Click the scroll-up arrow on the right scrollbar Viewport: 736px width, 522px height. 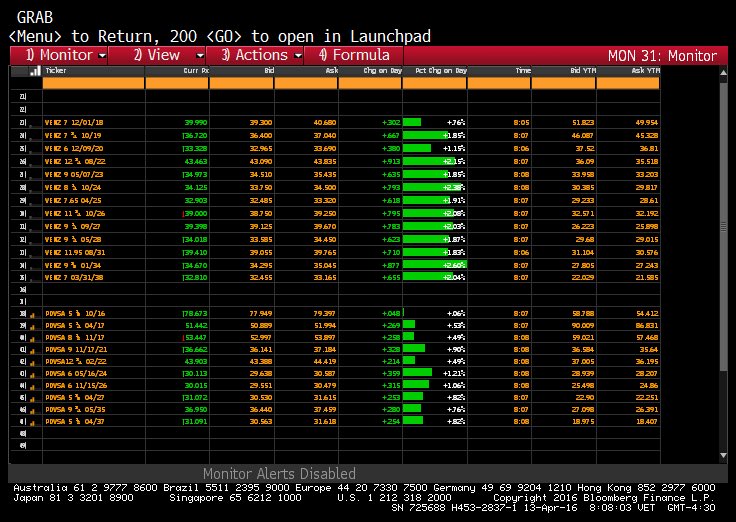pos(722,71)
